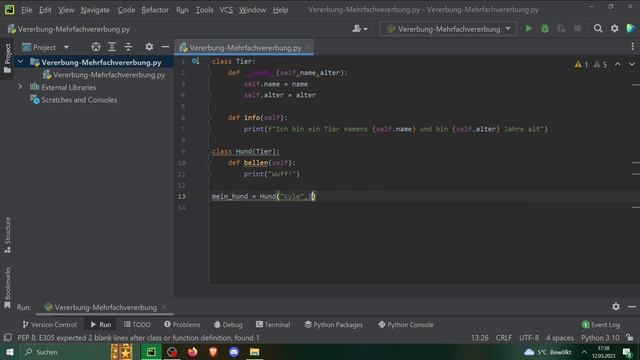The height and width of the screenshot is (360, 640).
Task: Open PyCharm from Windows taskbar
Action: click(x=151, y=352)
